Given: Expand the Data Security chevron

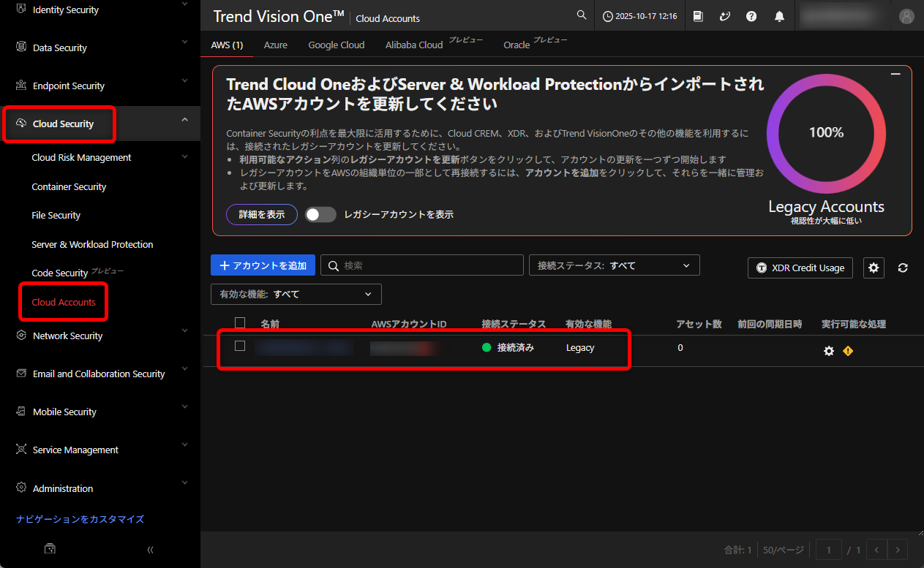Looking at the screenshot, I should point(184,42).
